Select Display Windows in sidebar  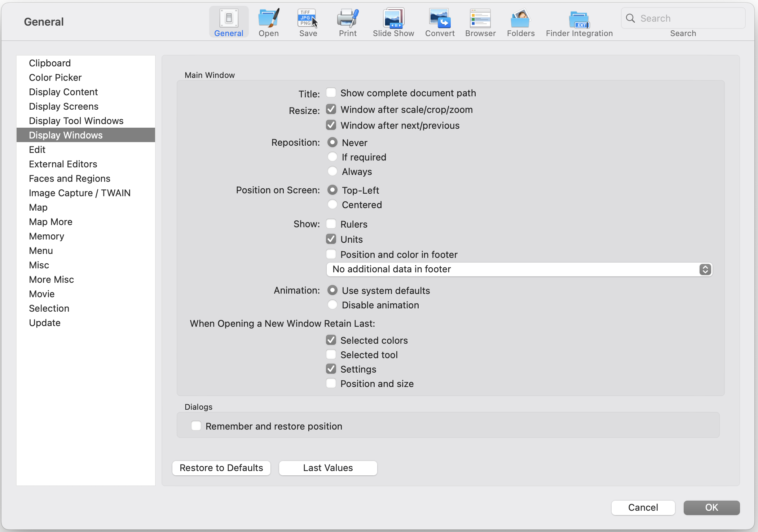coord(86,135)
